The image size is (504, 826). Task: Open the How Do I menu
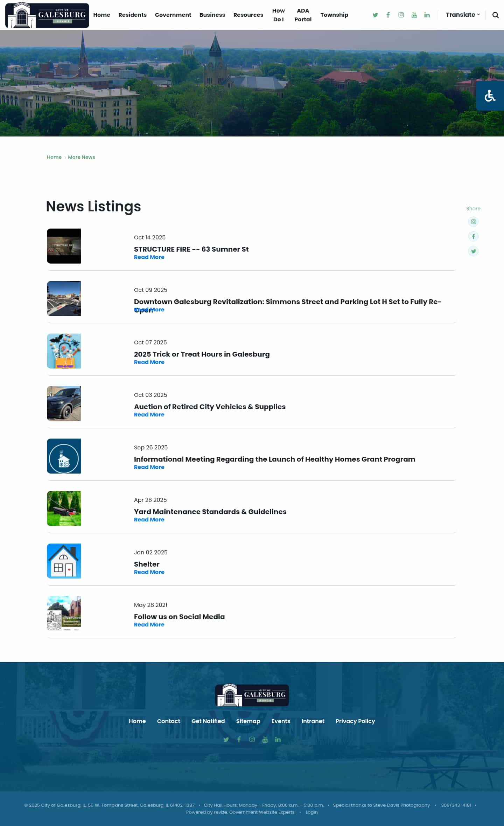pyautogui.click(x=279, y=15)
